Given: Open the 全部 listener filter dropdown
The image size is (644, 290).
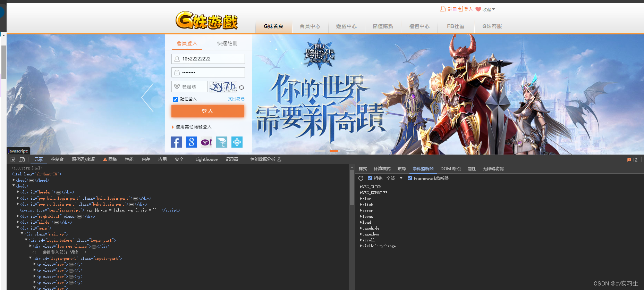Looking at the screenshot, I should click(x=394, y=178).
